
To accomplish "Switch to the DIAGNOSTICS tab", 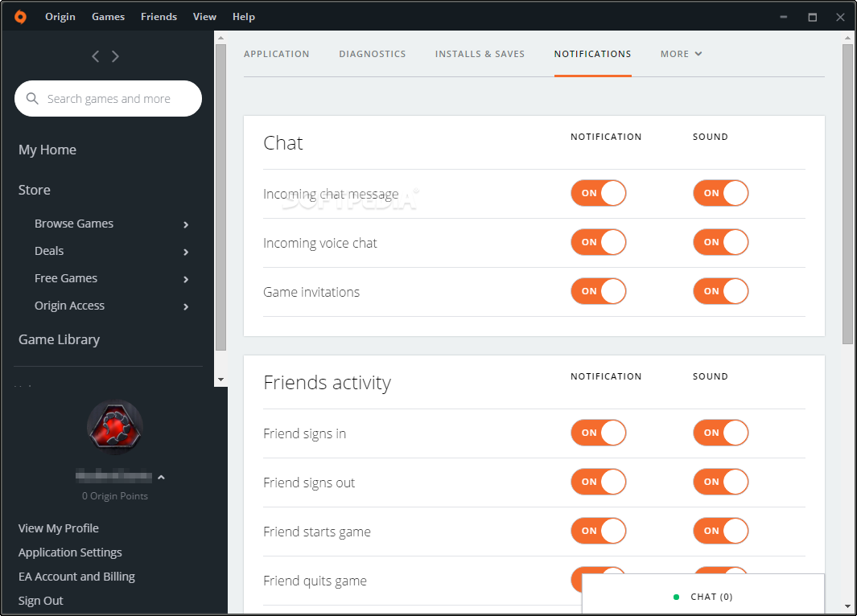I will (373, 54).
